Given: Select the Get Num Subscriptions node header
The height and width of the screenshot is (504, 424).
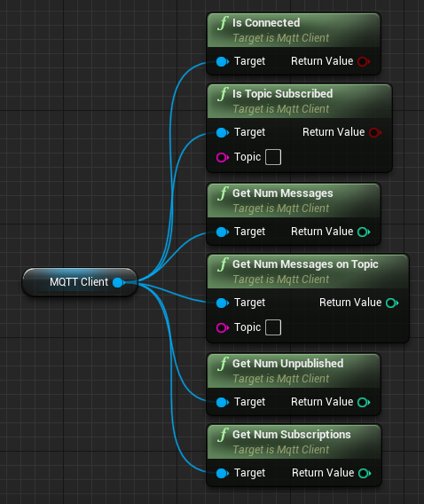Looking at the screenshot, I should point(294,442).
